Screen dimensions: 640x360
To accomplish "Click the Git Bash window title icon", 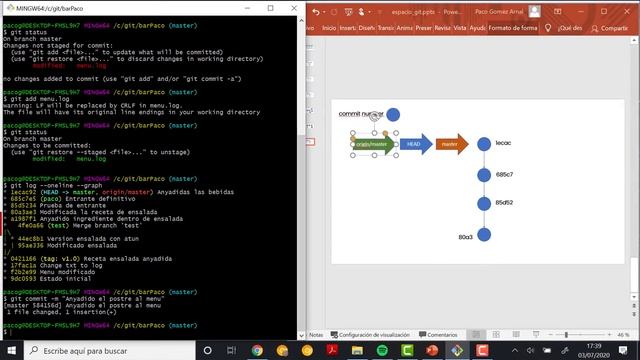I will click(10, 8).
